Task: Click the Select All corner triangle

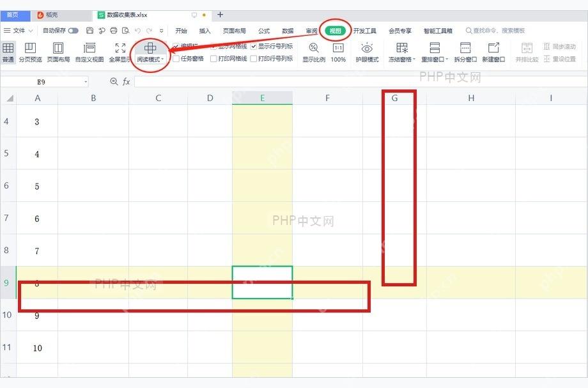Action: coord(10,98)
